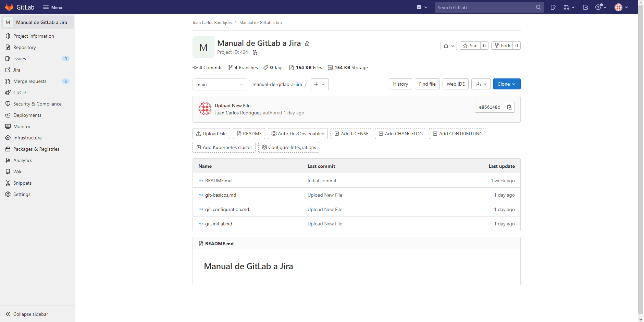Click the Monitor sidebar icon

click(x=8, y=126)
